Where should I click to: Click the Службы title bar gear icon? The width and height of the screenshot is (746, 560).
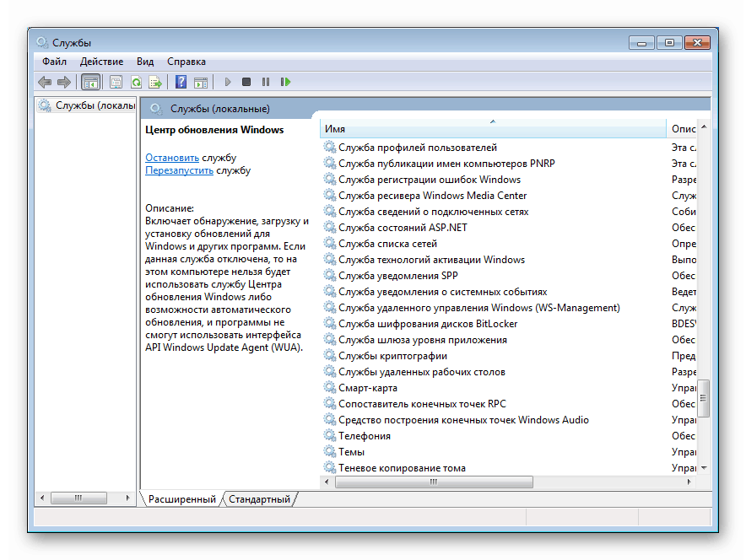42,42
